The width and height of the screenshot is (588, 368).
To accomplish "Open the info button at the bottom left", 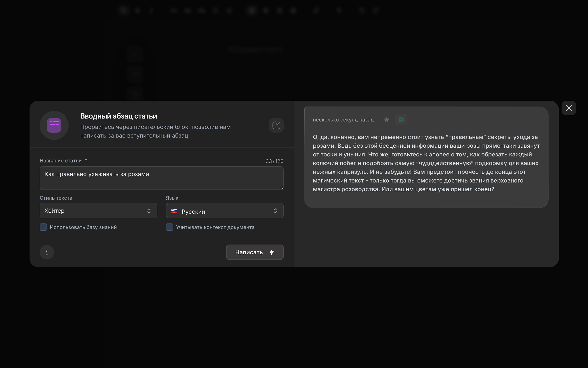I will [47, 252].
